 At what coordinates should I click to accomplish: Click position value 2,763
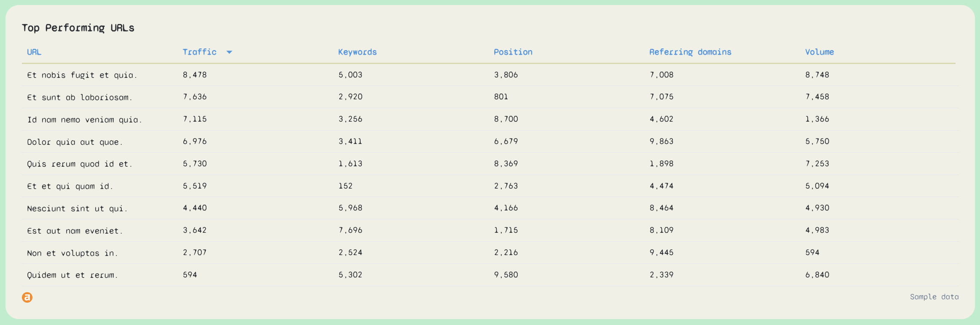tap(506, 186)
